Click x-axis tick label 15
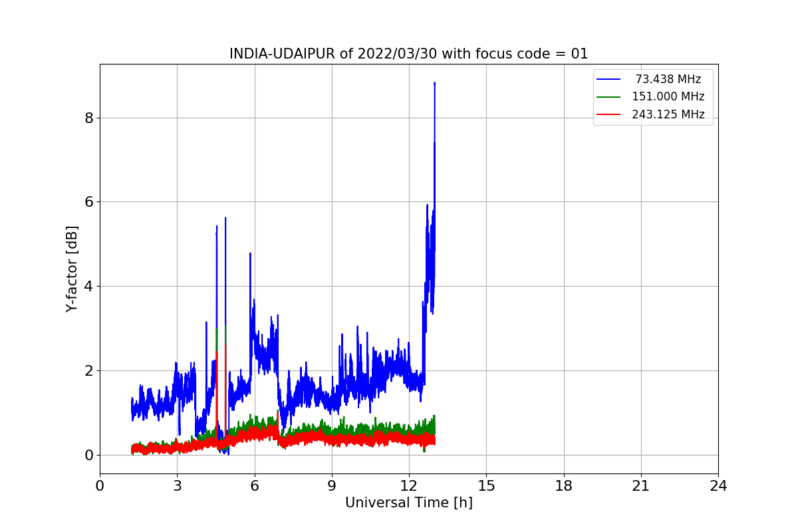798x532 pixels. (486, 486)
